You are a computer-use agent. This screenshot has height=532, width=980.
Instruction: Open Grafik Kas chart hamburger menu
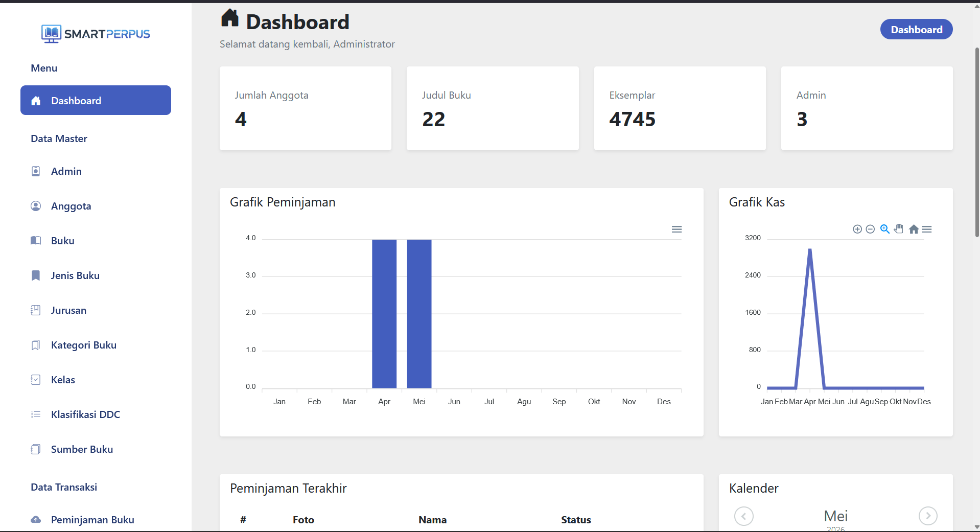click(927, 229)
